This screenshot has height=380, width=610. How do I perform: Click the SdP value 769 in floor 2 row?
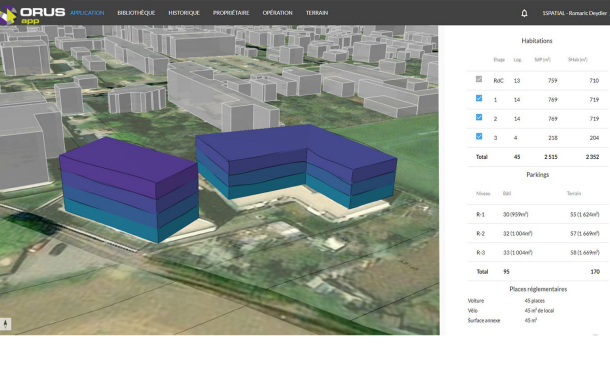(x=552, y=119)
